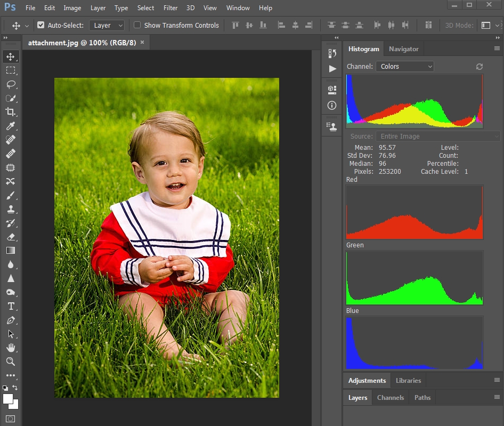Pick the Quick Selection tool
Image resolution: width=504 pixels, height=426 pixels.
(11, 98)
